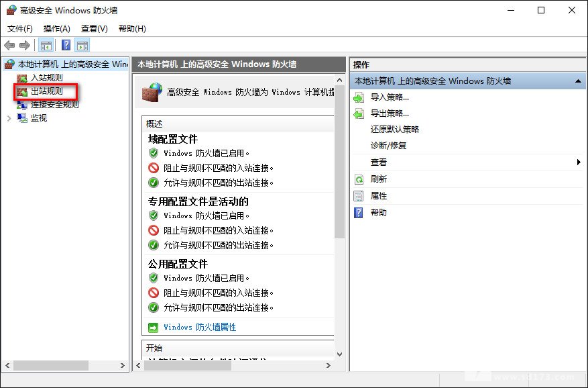Maximize the firewall window
Screen dimensions: 588x388
(541, 10)
